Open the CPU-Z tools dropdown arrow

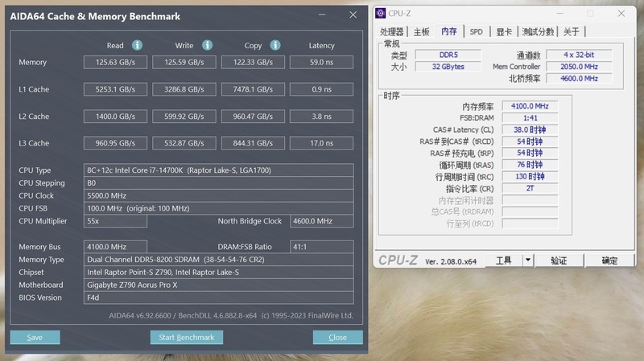(x=528, y=260)
